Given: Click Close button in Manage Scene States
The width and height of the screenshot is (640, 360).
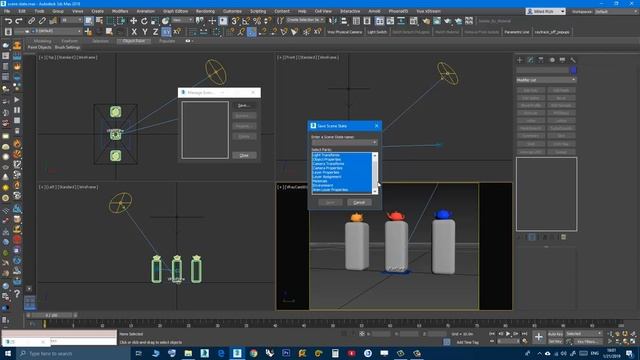Looking at the screenshot, I should [244, 156].
